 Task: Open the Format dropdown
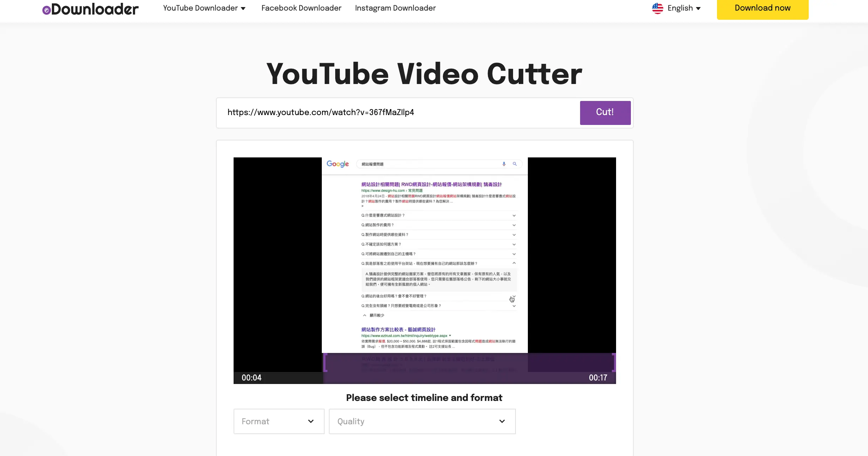tap(279, 421)
